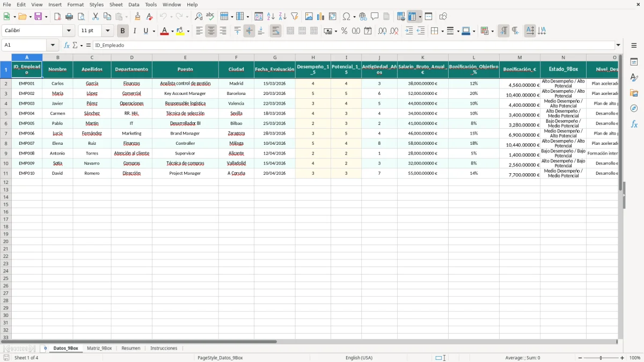Click the Export as PDF icon

[x=57, y=17]
